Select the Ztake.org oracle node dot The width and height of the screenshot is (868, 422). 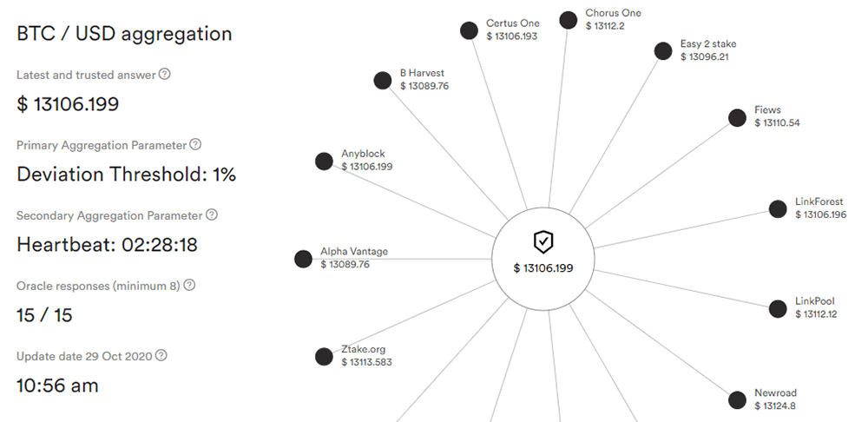[324, 357]
